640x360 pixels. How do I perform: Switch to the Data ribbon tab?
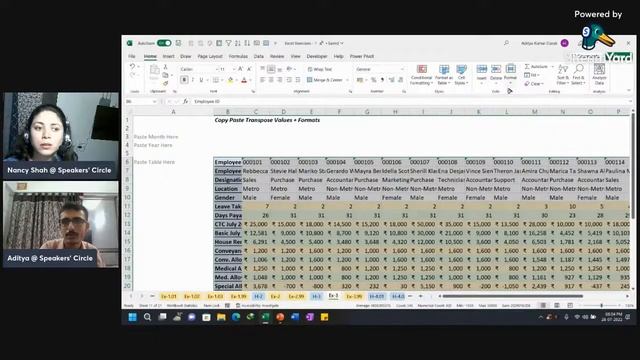[x=258, y=56]
